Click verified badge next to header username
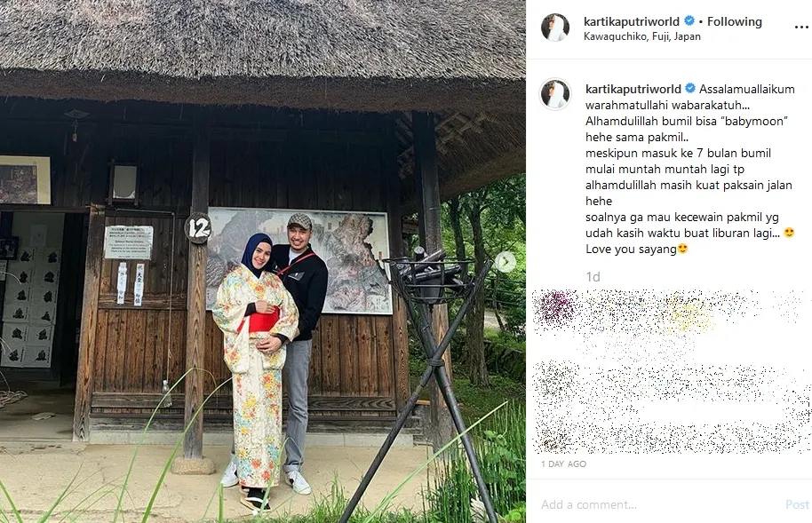 tap(689, 20)
